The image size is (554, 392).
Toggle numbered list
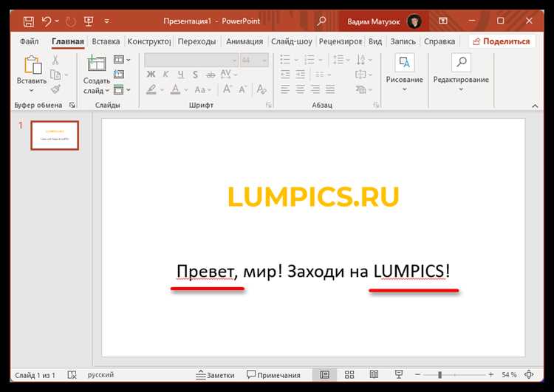tap(310, 60)
